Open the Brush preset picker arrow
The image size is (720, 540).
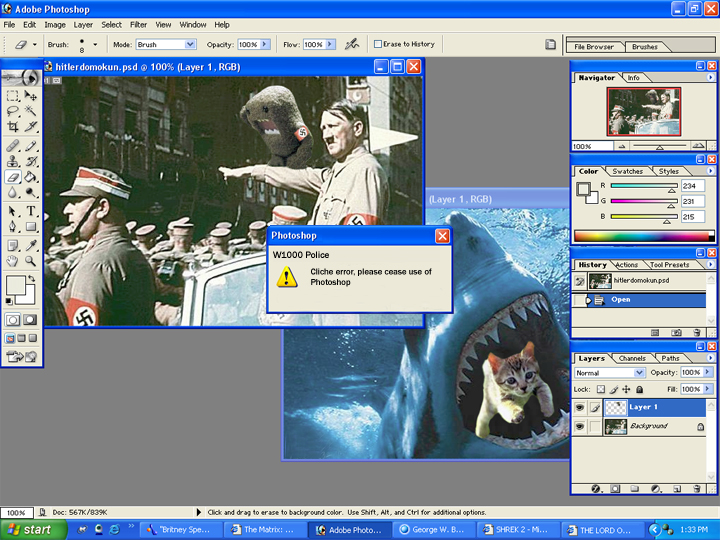coord(95,45)
